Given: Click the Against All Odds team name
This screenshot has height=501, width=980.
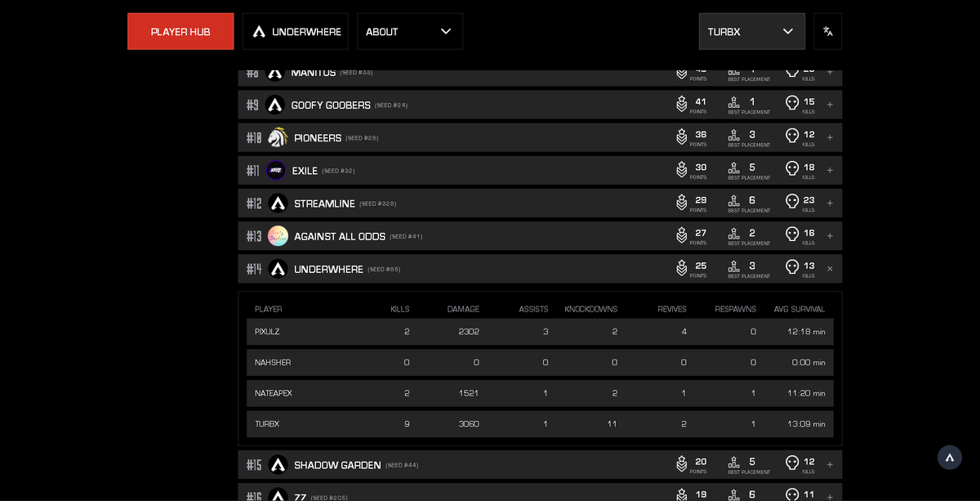Looking at the screenshot, I should (340, 236).
